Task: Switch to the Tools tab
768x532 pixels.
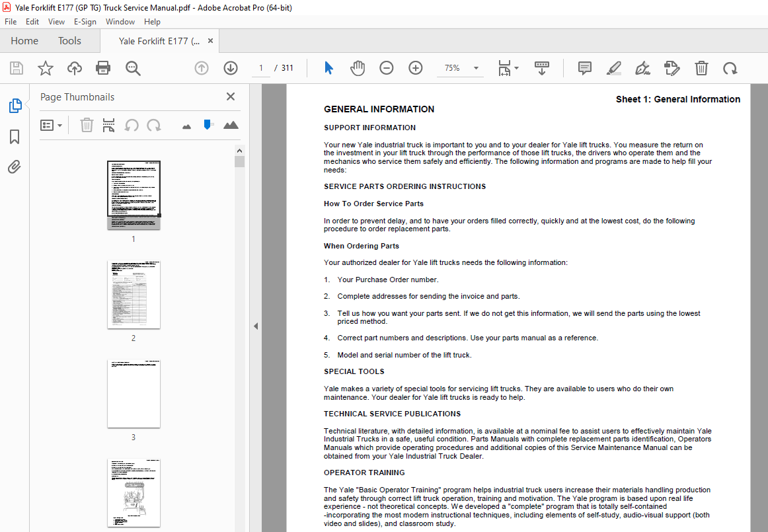Action: click(x=69, y=41)
